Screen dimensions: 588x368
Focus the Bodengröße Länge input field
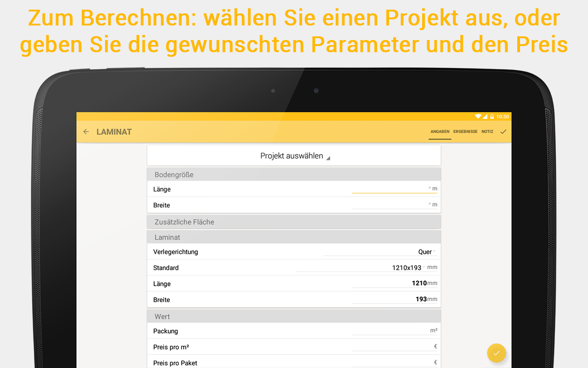[x=395, y=189]
